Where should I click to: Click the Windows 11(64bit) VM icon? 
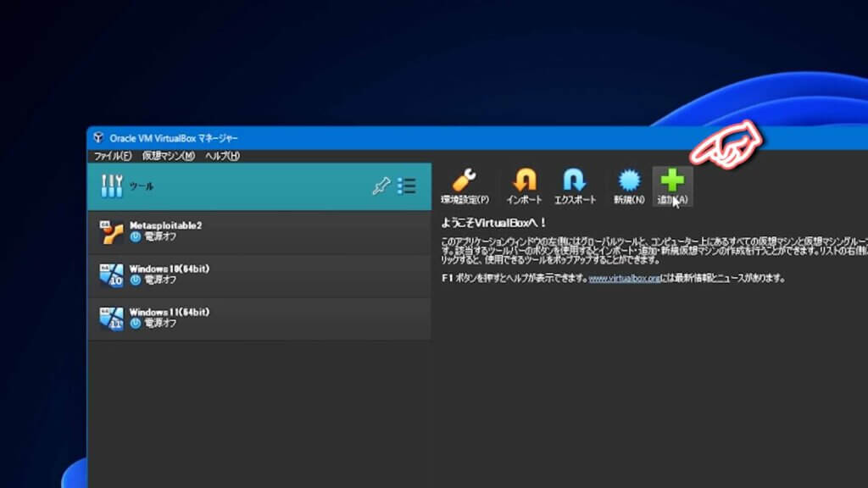pos(111,319)
